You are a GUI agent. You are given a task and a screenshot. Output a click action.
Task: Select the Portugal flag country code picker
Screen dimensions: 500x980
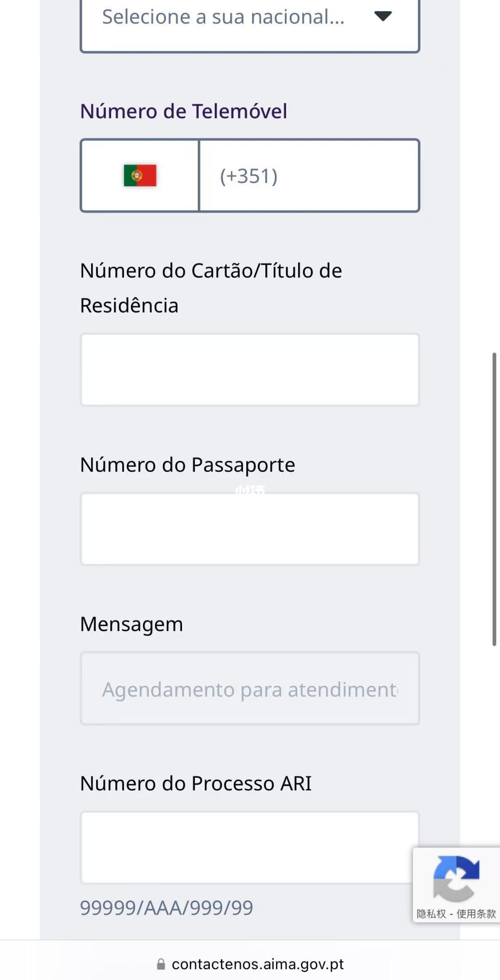[x=140, y=176]
